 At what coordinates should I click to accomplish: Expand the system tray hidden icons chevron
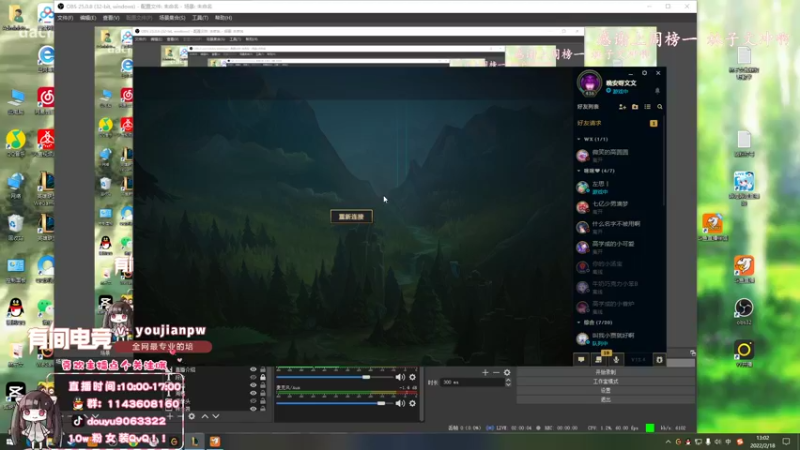(668, 442)
